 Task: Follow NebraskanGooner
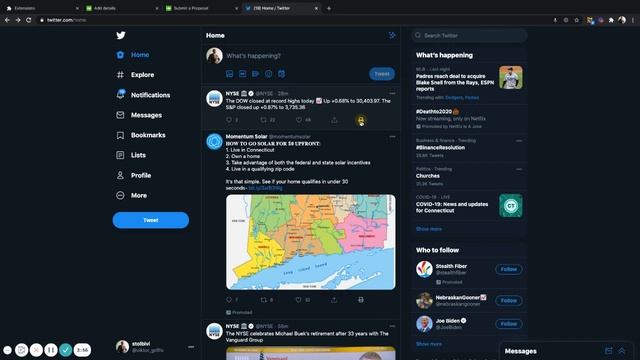pos(509,301)
